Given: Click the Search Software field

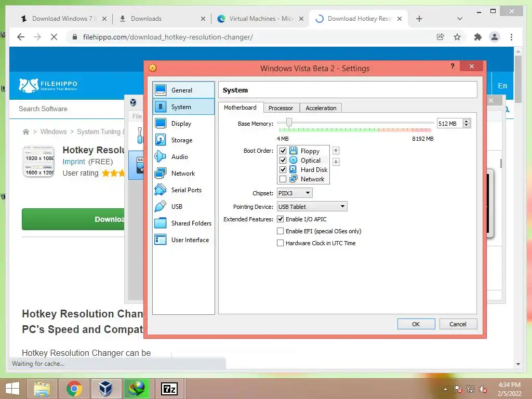Looking at the screenshot, I should pyautogui.click(x=68, y=109).
